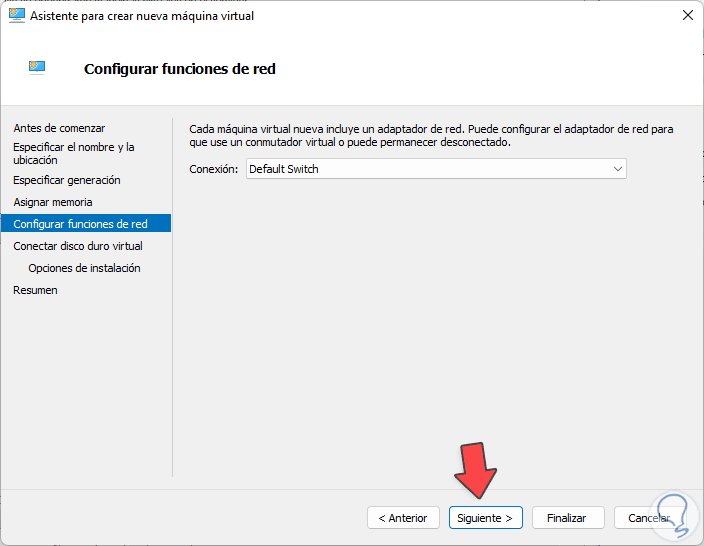
Task: Click the network header icon beside the page title
Action: click(38, 68)
